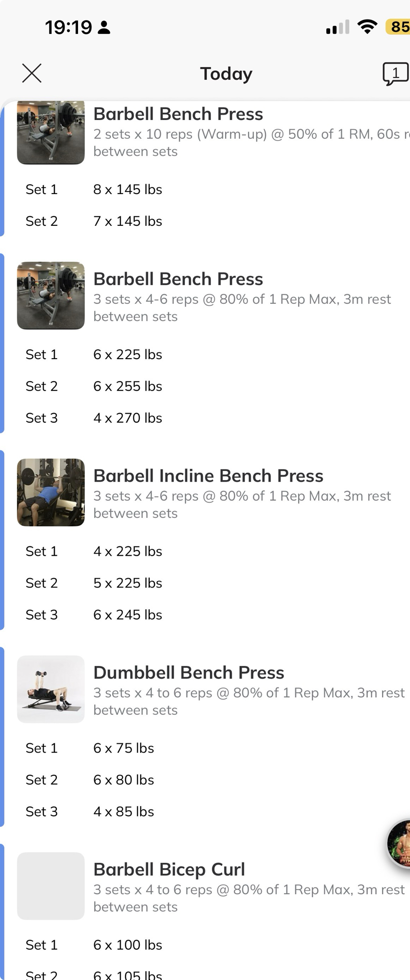Open Dumbbell Bench Press demo thumbnail
Viewport: 410px width, 980px height.
(x=51, y=689)
